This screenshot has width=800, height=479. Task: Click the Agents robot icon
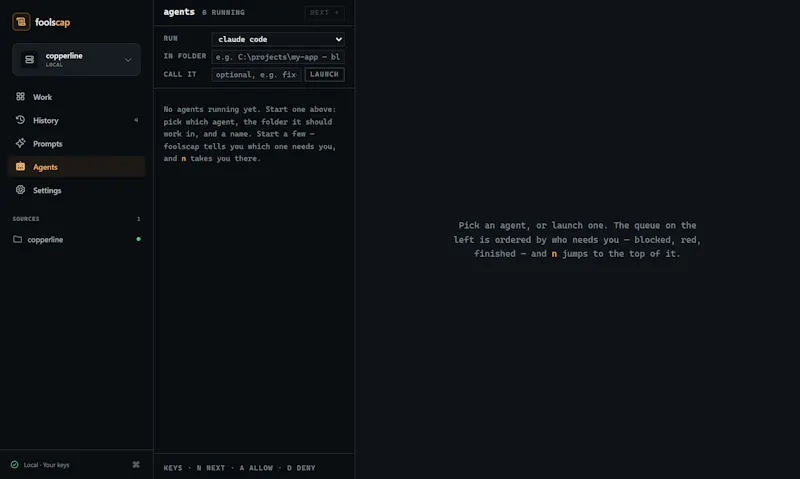coord(20,166)
